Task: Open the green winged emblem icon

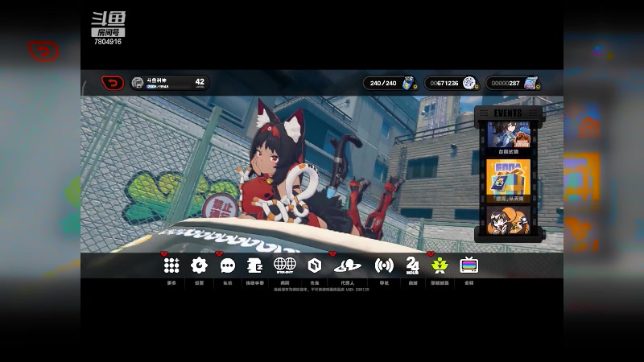Action: 440,265
